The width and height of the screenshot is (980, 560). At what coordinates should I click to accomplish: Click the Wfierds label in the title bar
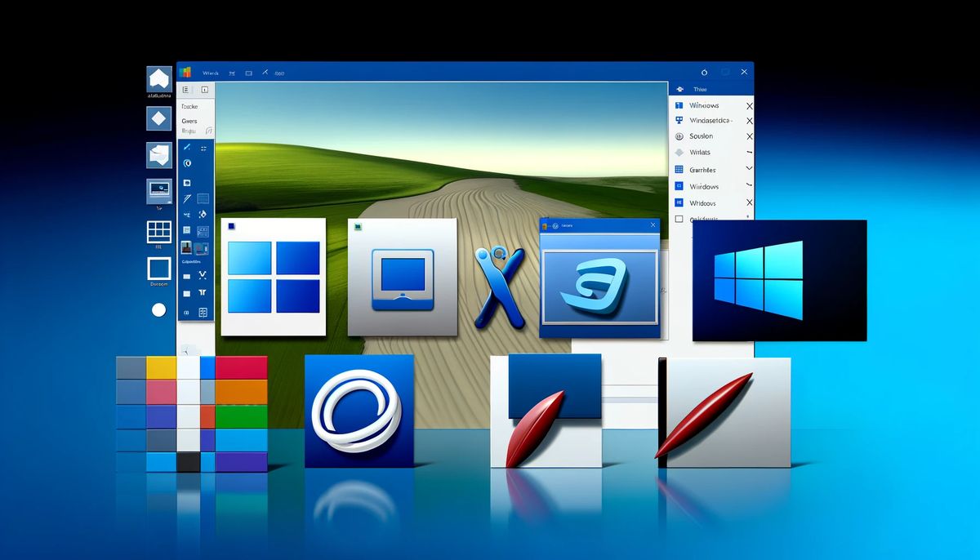210,73
